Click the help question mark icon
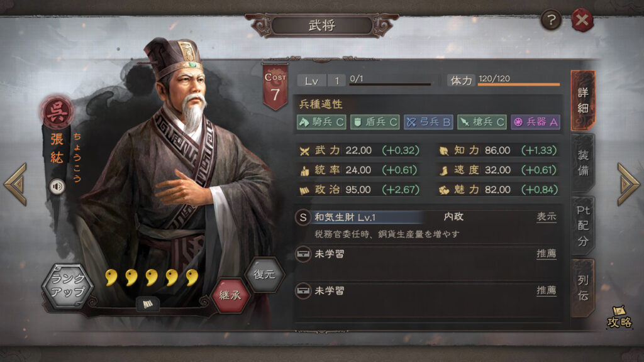Screen dimensions: 644x362 click(x=551, y=19)
